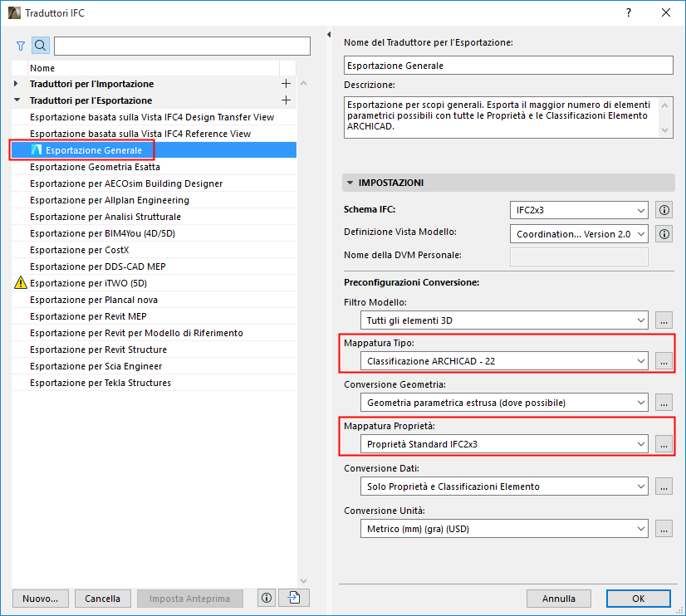Open Mappatura Tipo settings ellipsis button

click(x=664, y=361)
